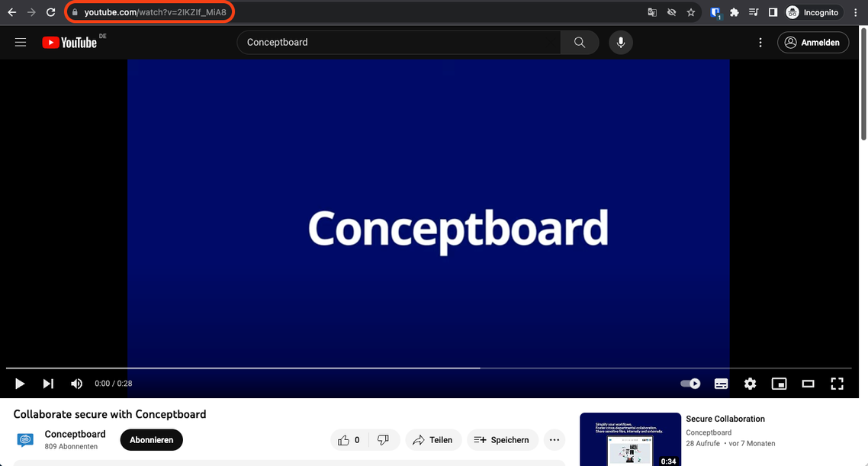Dislike the video
868x466 pixels.
[383, 440]
